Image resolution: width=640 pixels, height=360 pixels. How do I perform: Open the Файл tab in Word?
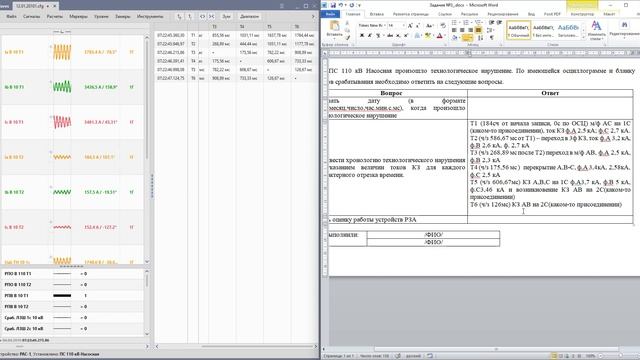click(x=330, y=14)
